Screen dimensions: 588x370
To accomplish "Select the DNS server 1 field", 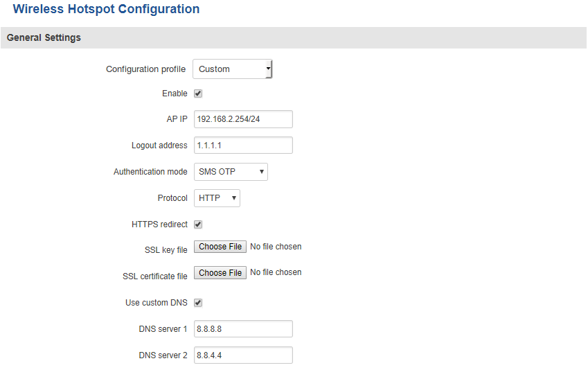I will click(243, 329).
